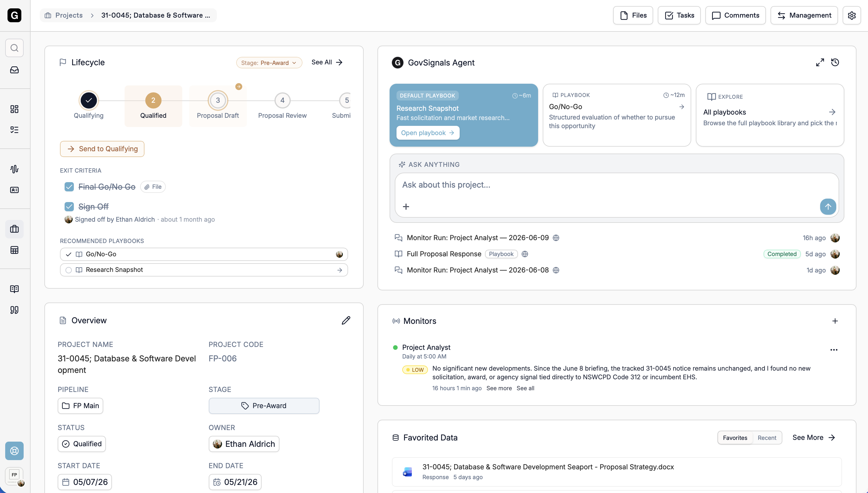Open the search icon in sidebar

click(x=14, y=48)
